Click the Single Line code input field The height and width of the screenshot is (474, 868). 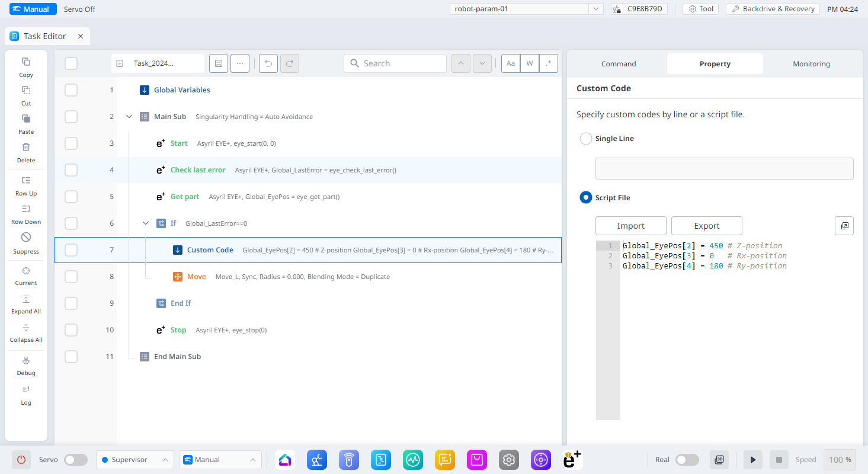pos(725,168)
